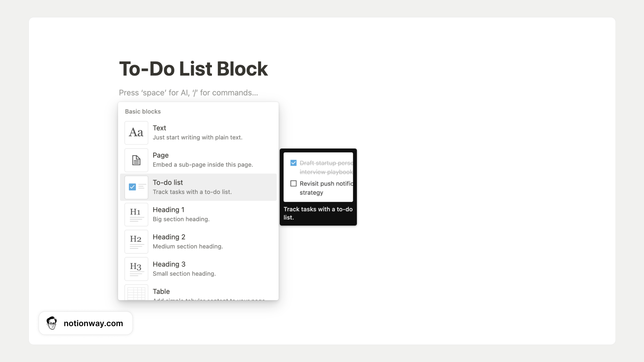Select the H2 Heading 2 icon
644x362 pixels.
coord(136,242)
